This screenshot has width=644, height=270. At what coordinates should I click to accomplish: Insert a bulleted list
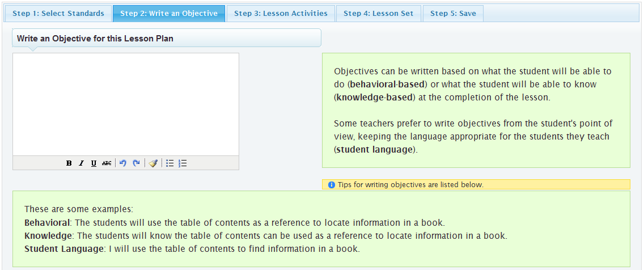(170, 163)
